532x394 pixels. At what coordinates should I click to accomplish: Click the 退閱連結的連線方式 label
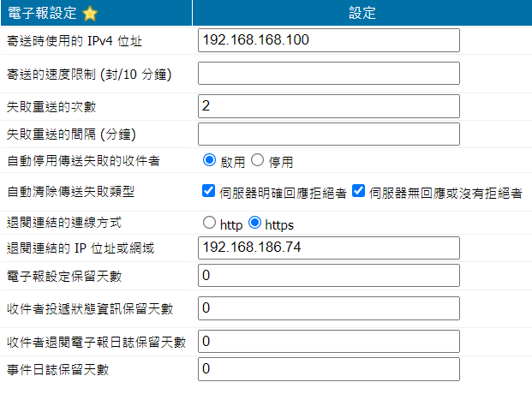(63, 223)
